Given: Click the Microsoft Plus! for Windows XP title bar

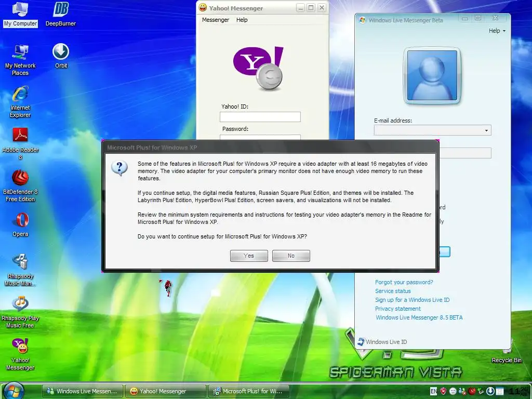Looking at the screenshot, I should pyautogui.click(x=270, y=147).
